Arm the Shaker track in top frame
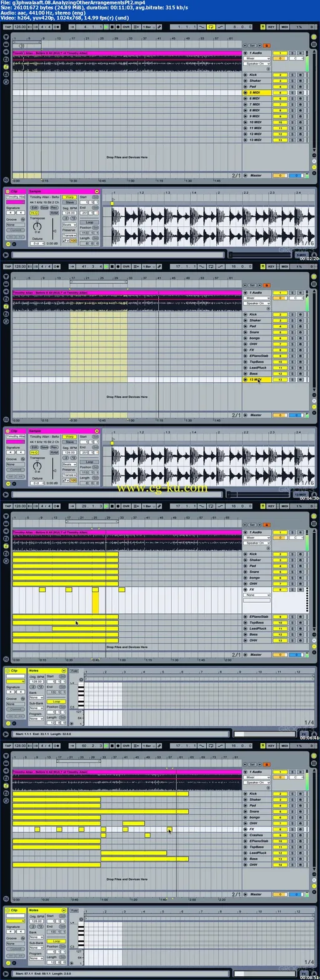The image size is (320, 980). [x=301, y=81]
